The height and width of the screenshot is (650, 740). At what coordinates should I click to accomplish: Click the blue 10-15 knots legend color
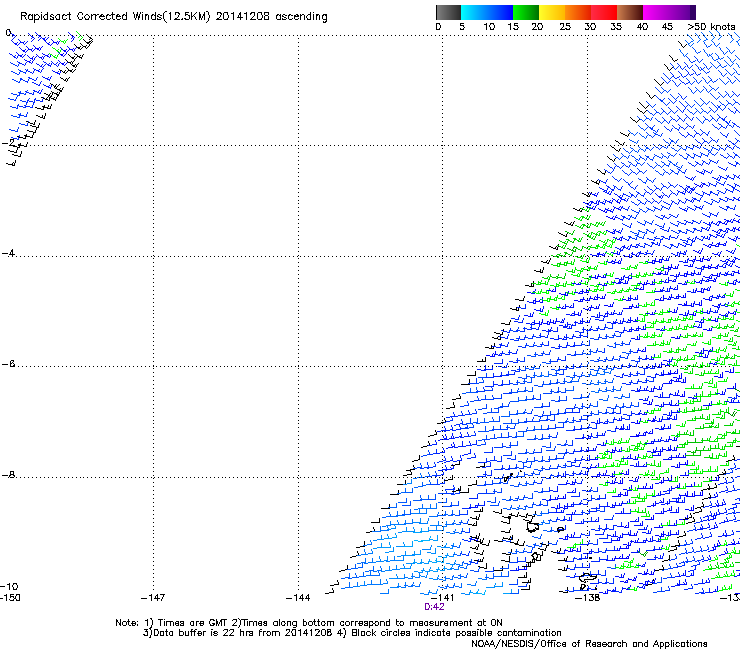[x=500, y=12]
